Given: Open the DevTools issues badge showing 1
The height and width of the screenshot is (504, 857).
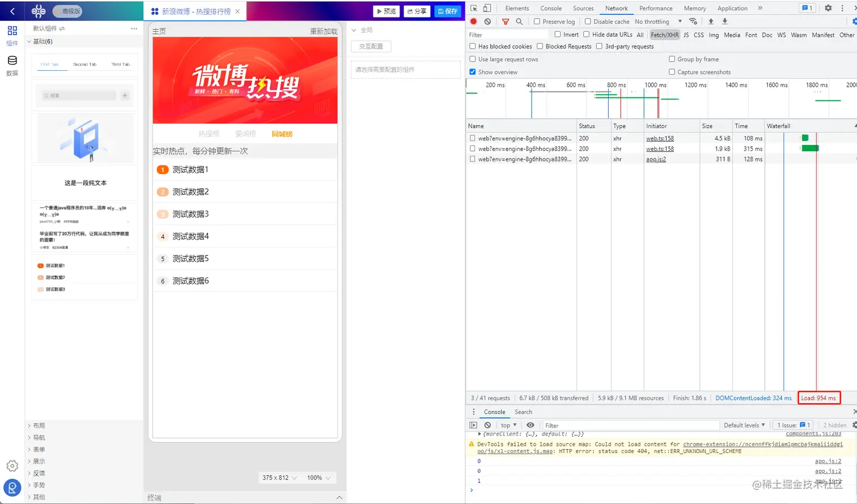Looking at the screenshot, I should [807, 8].
